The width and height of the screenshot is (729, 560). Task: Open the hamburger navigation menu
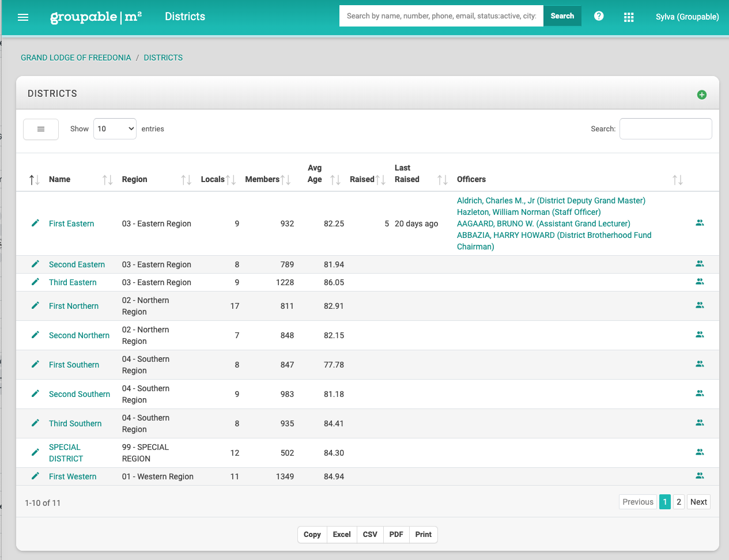(x=23, y=17)
